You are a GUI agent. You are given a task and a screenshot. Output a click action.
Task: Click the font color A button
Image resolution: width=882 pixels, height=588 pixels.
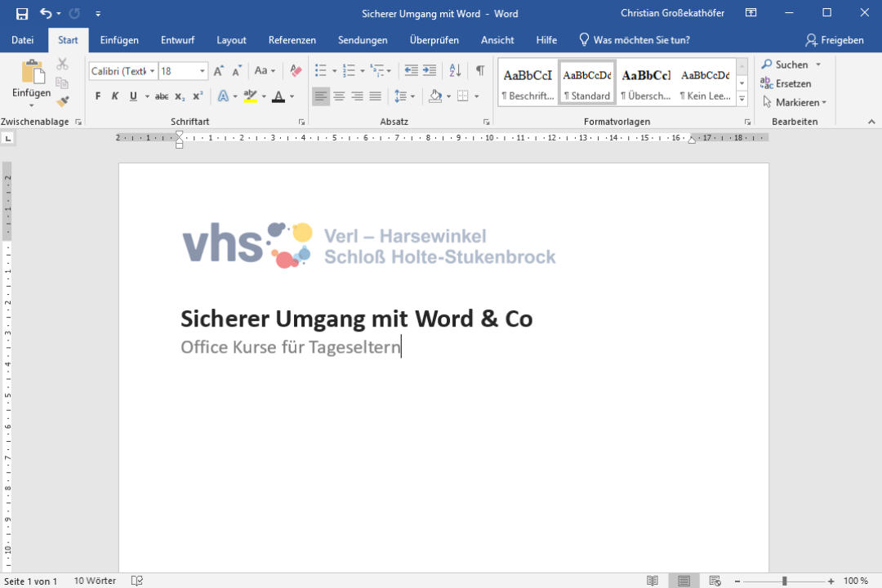(278, 96)
